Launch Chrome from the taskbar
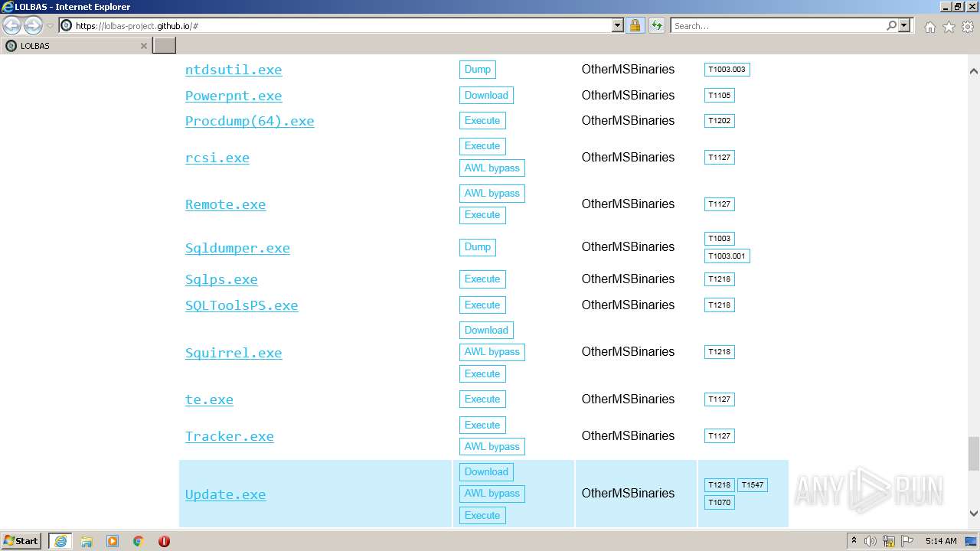This screenshot has height=551, width=980. (x=138, y=541)
